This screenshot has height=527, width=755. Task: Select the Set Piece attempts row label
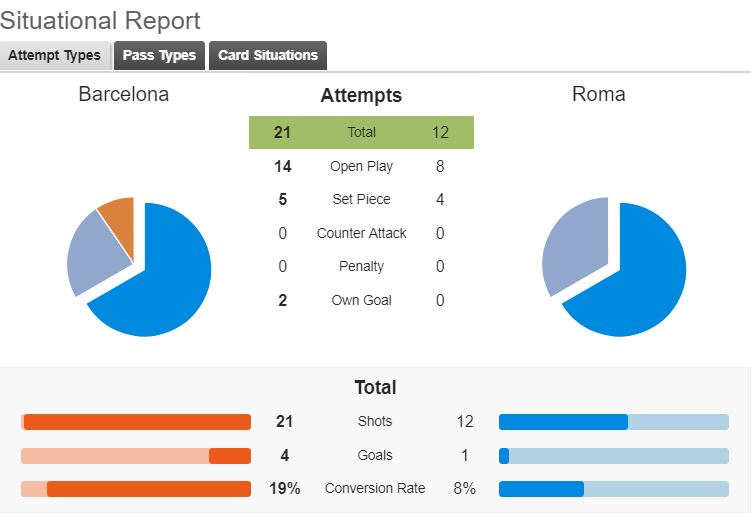tap(361, 199)
